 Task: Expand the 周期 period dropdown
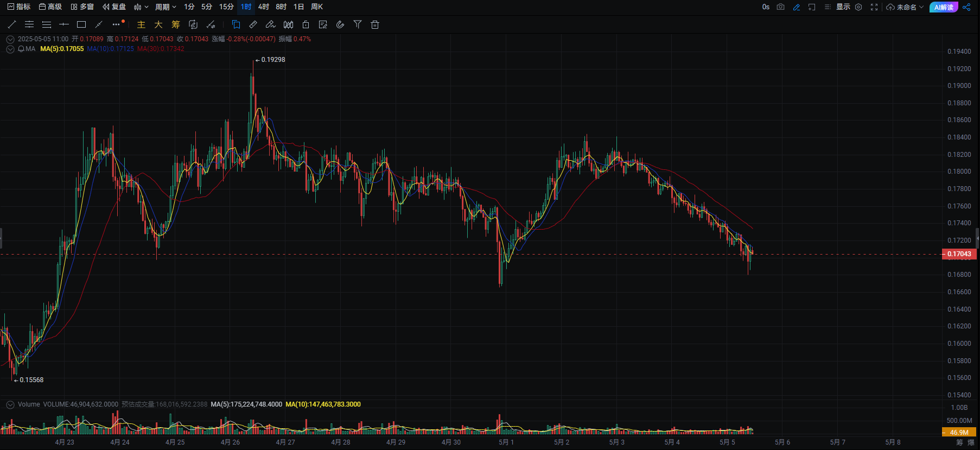(166, 7)
